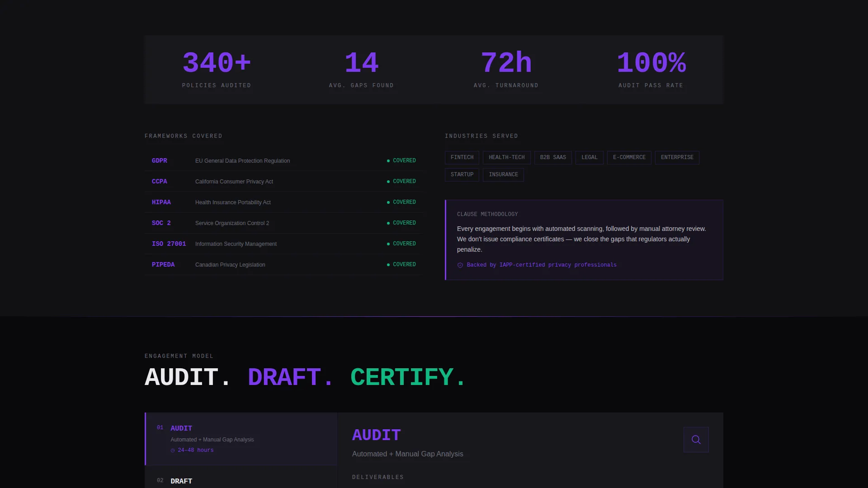Click the 340+ policies audited stat

point(217,70)
